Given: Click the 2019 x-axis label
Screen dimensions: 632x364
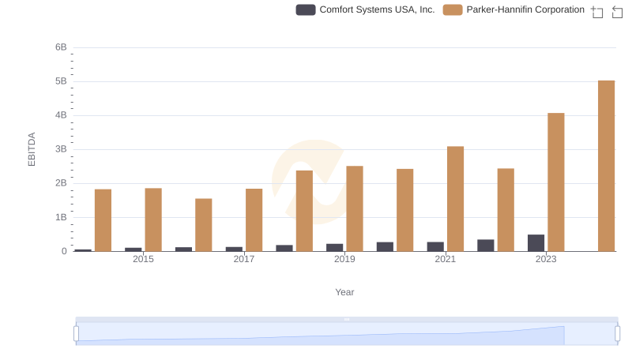Looking at the screenshot, I should pos(344,259).
